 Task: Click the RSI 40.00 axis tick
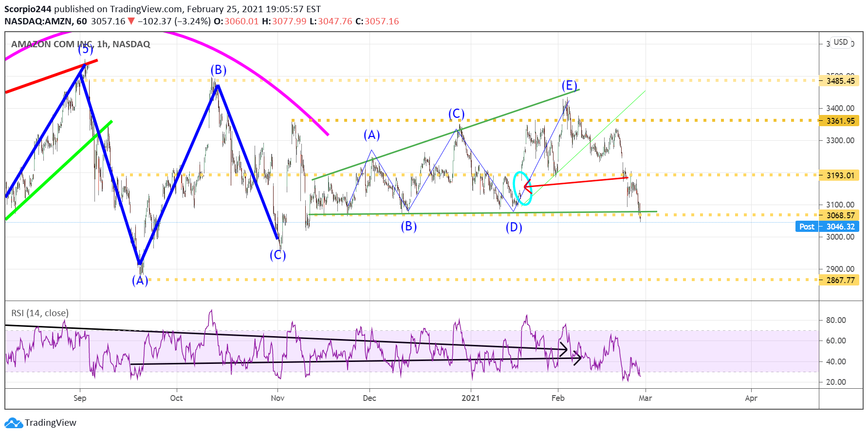836,361
